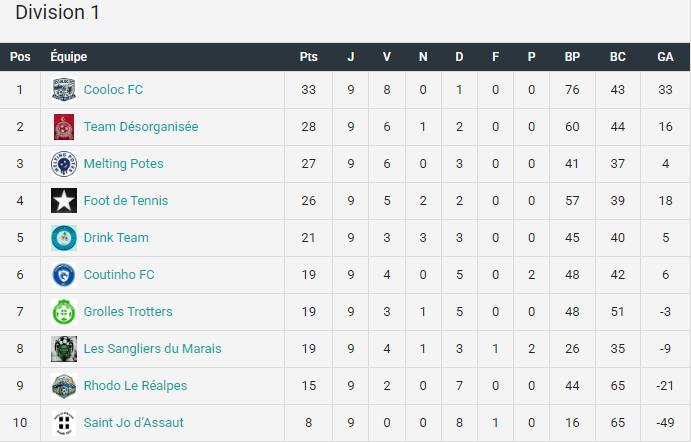Sort table by the Pts column header
The image size is (691, 442).
click(x=308, y=57)
